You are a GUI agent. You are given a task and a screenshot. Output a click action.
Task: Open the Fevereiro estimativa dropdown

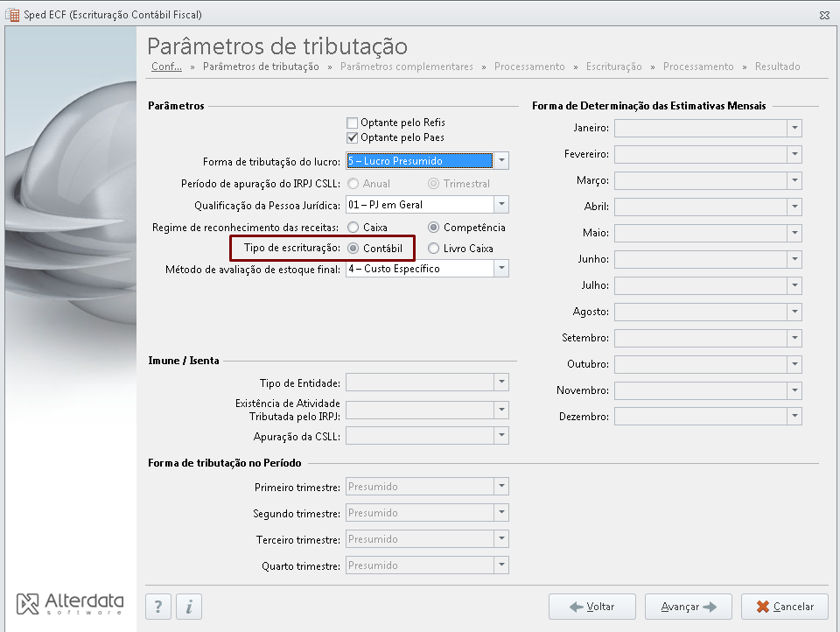click(x=794, y=154)
